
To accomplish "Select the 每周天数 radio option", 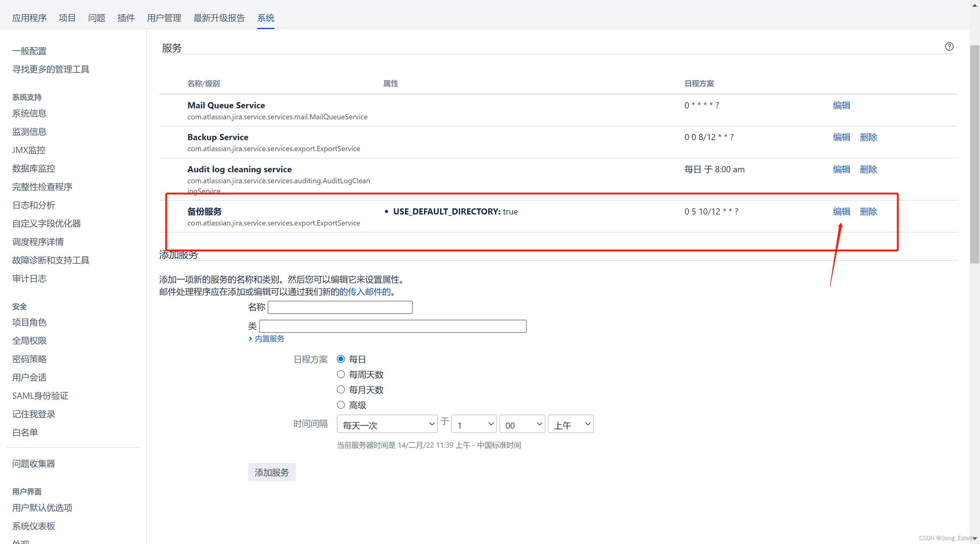I will [341, 374].
